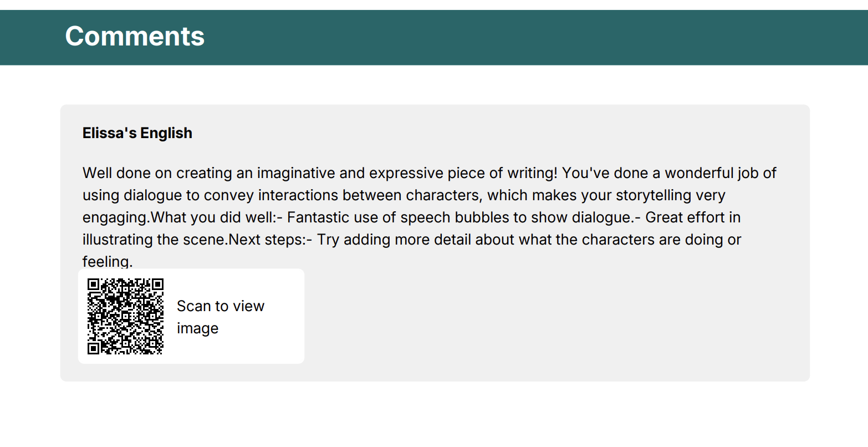Click the dark teal header bar
The height and width of the screenshot is (447, 868).
(x=499, y=37)
